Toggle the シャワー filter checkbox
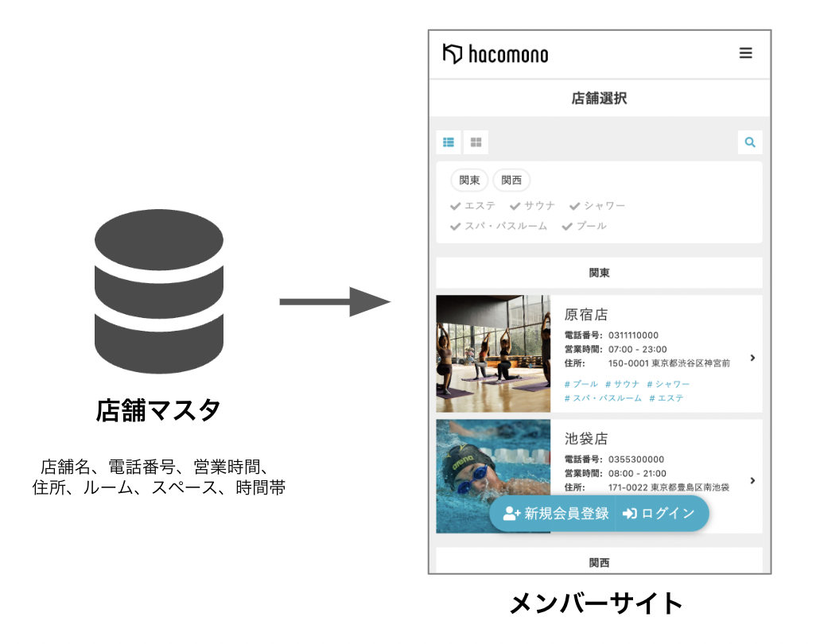816x644 pixels. (x=597, y=206)
